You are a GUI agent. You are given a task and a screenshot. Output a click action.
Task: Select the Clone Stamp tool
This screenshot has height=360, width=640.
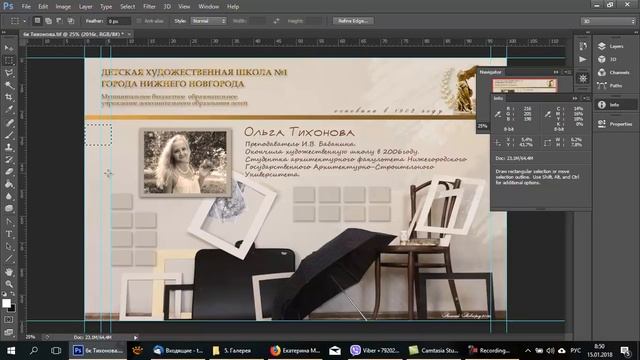pos(9,147)
